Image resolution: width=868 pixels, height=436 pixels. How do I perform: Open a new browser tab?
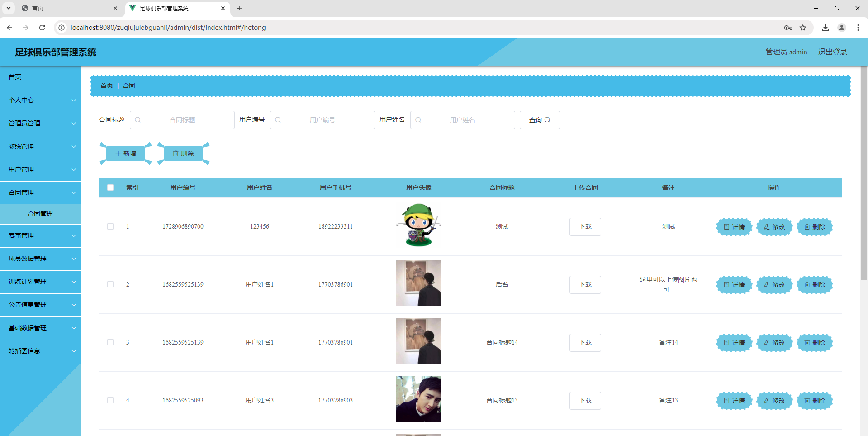click(239, 8)
